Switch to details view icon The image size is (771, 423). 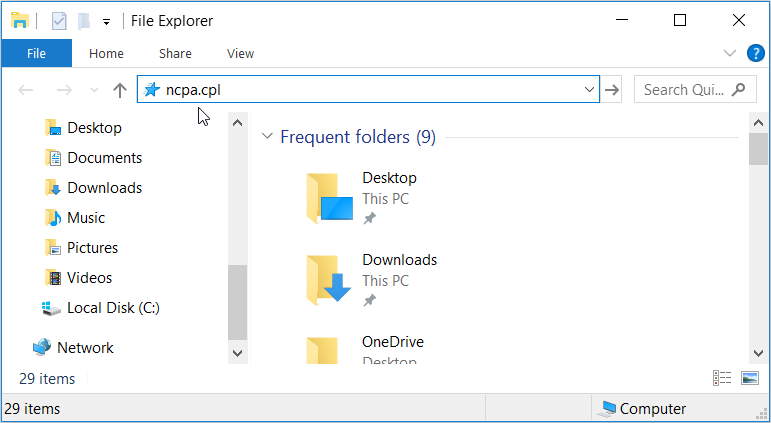click(x=722, y=378)
